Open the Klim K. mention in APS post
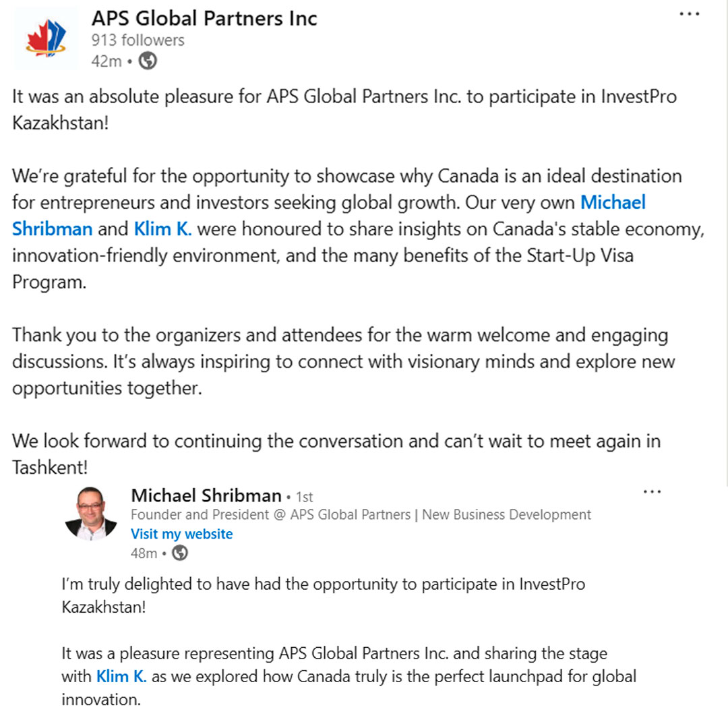Screen dimensions: 728x728 click(x=163, y=229)
